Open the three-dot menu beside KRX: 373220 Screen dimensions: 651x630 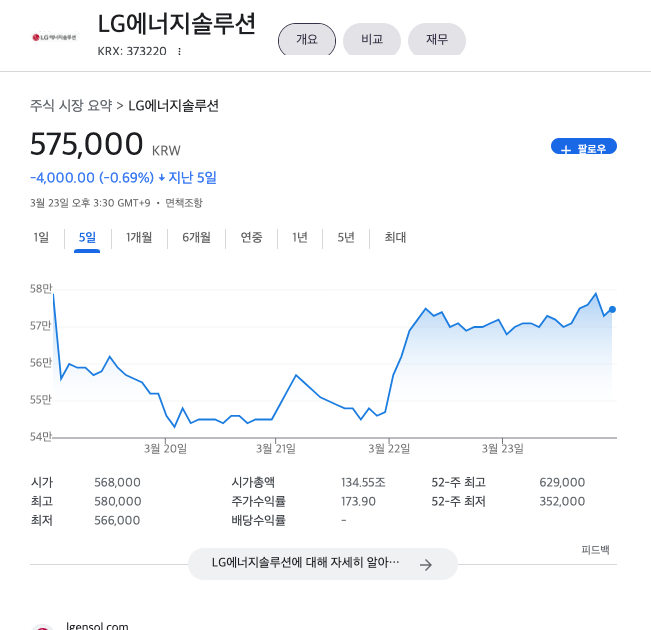[179, 51]
